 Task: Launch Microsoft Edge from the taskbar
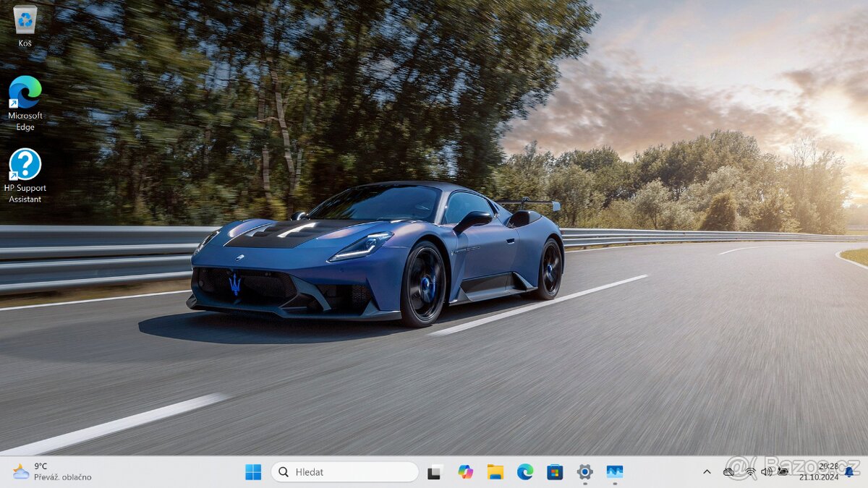tap(525, 472)
